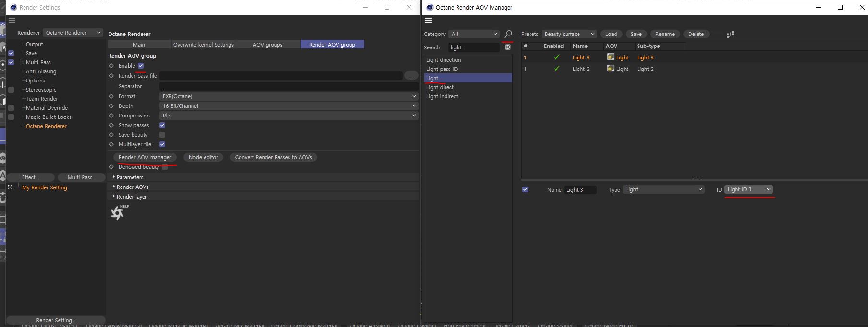Toggle the Save checkbox in the settings tree
This screenshot has height=327, width=868.
tap(11, 53)
